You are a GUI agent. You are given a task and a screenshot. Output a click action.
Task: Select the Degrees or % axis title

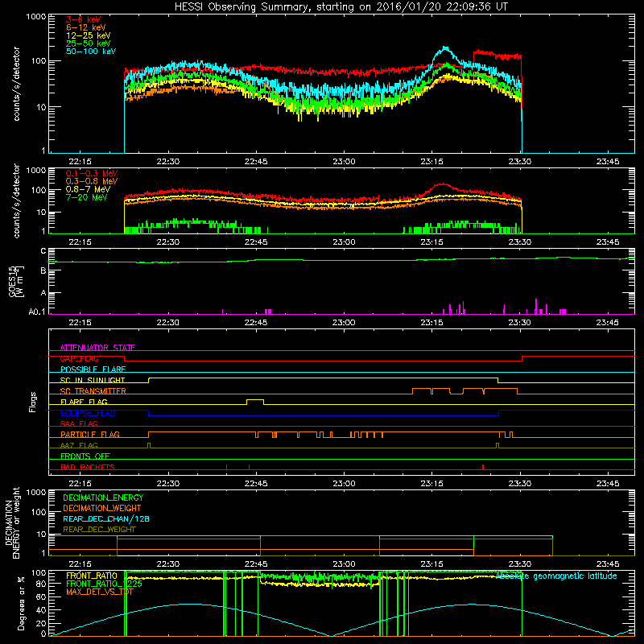(21, 603)
